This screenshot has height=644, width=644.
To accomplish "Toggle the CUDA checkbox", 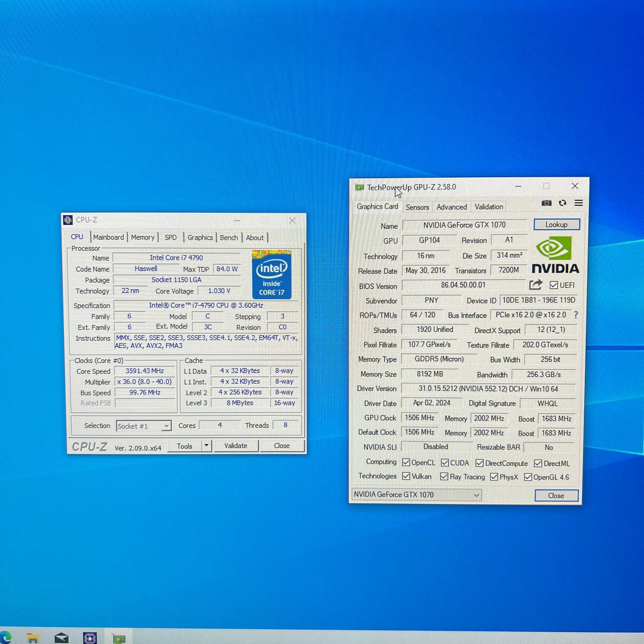I will tap(445, 463).
